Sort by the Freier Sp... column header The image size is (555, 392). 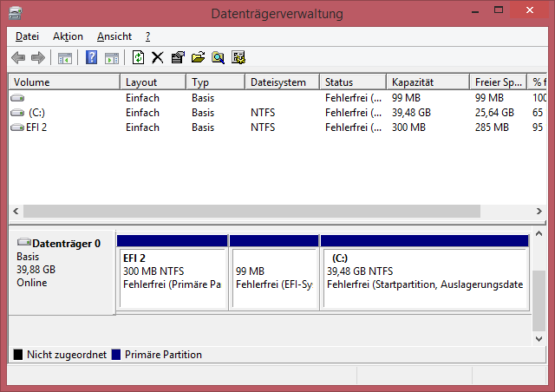[x=498, y=82]
